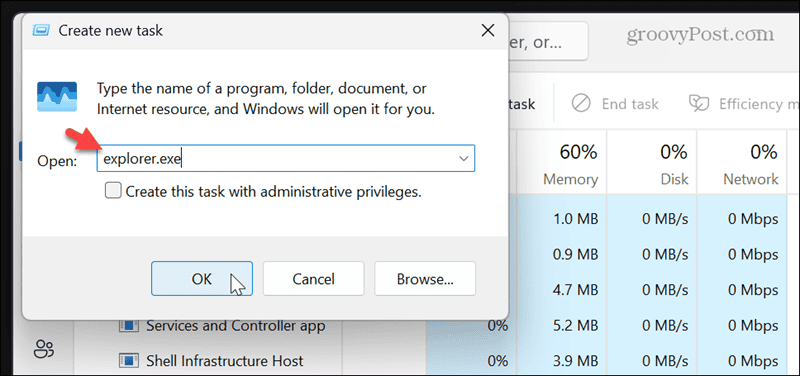Open the dropdown arrow of the Open field
The width and height of the screenshot is (800, 376).
tap(464, 159)
